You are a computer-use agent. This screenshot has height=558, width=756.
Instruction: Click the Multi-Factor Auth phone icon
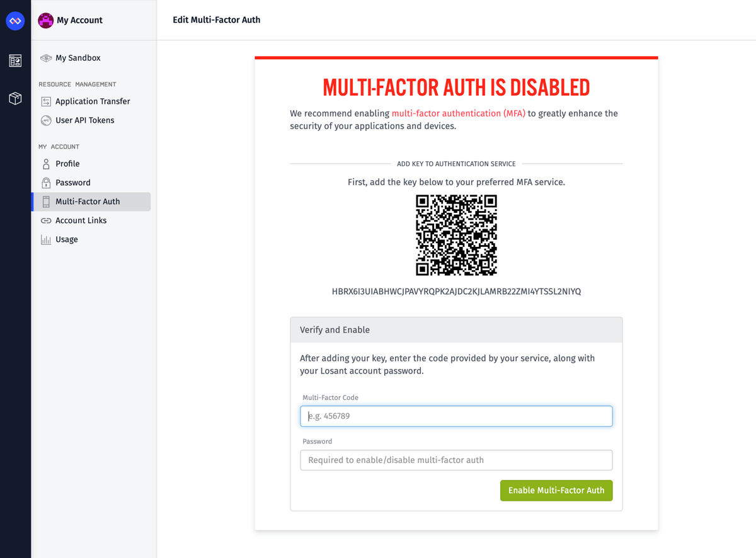click(x=46, y=202)
